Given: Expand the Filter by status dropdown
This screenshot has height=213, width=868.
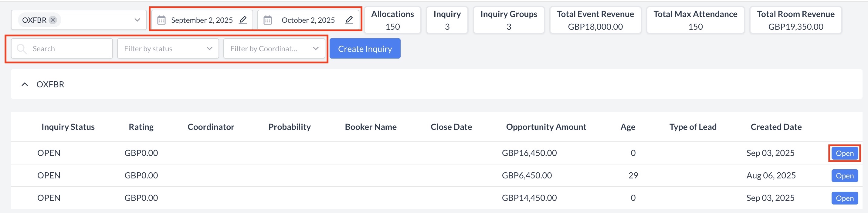Looking at the screenshot, I should click(209, 49).
